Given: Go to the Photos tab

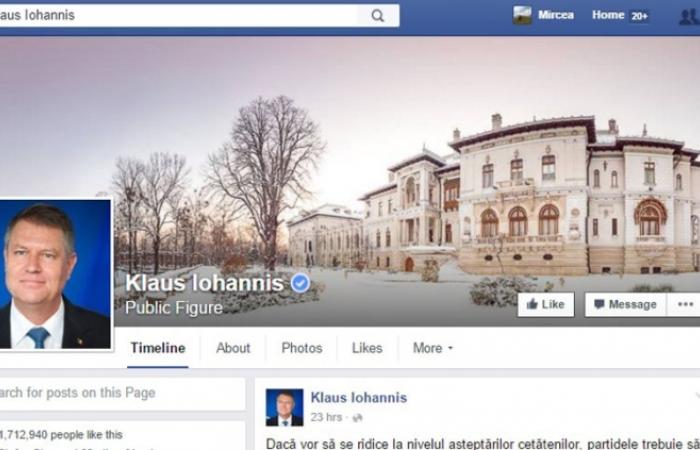Looking at the screenshot, I should click(x=302, y=348).
